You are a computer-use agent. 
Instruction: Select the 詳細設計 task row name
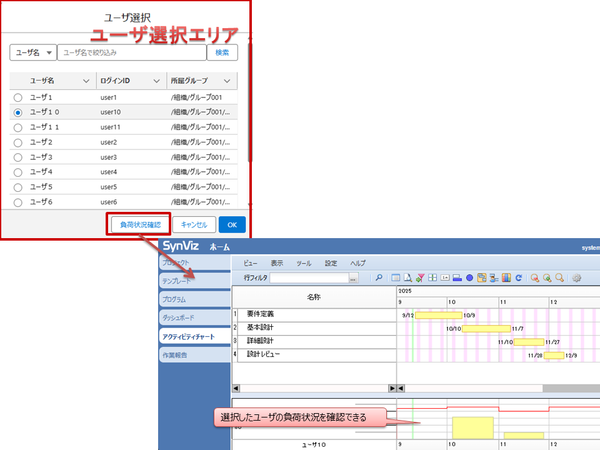(x=260, y=341)
